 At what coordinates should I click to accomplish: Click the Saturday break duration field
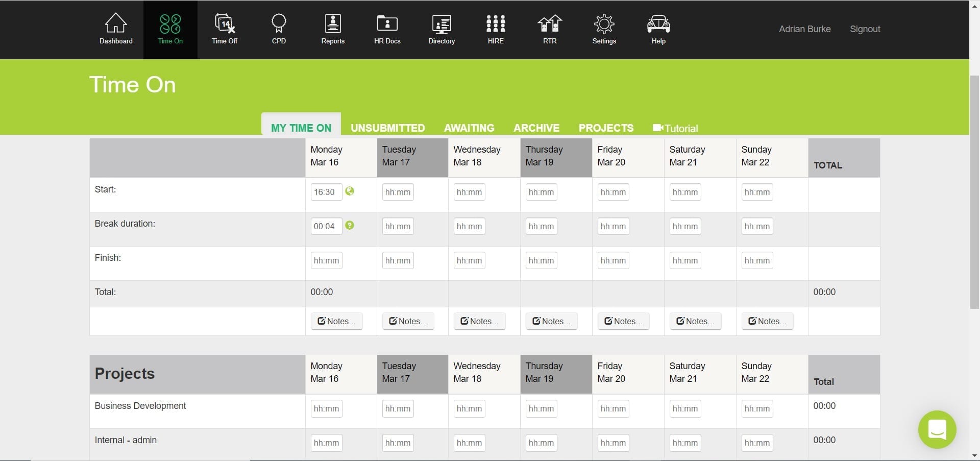pyautogui.click(x=685, y=226)
